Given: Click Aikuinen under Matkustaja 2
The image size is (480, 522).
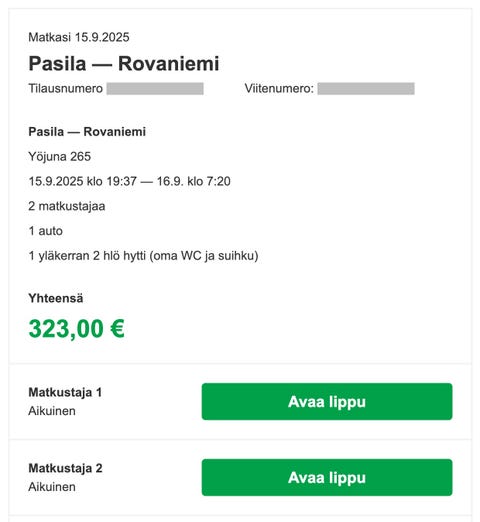Looking at the screenshot, I should point(52,487).
